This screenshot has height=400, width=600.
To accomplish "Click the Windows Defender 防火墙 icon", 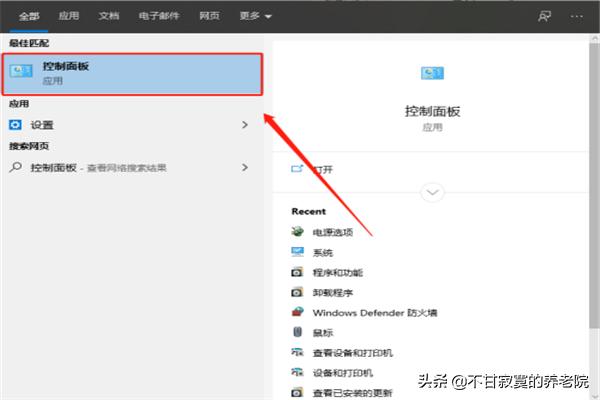I will [x=297, y=312].
